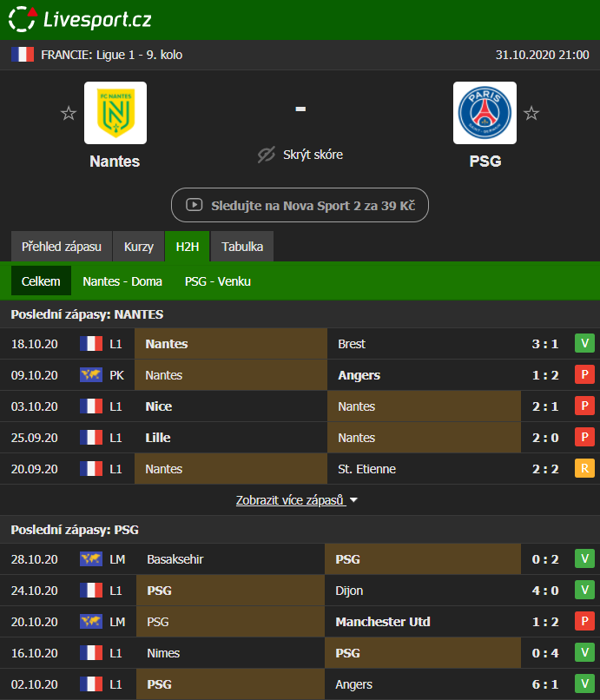Image resolution: width=600 pixels, height=700 pixels.
Task: Click the Paris Saint-Germain club crest
Action: tap(485, 113)
